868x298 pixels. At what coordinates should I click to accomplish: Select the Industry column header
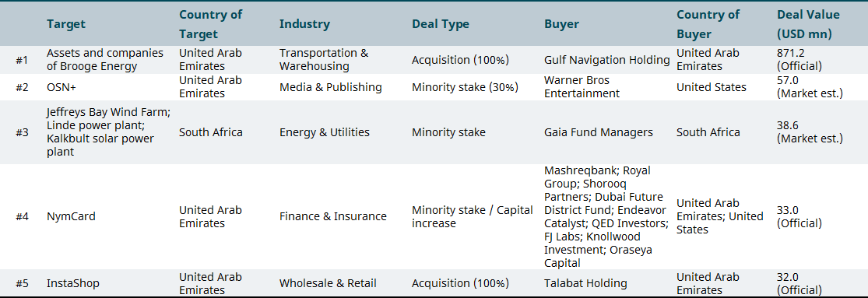pyautogui.click(x=304, y=24)
